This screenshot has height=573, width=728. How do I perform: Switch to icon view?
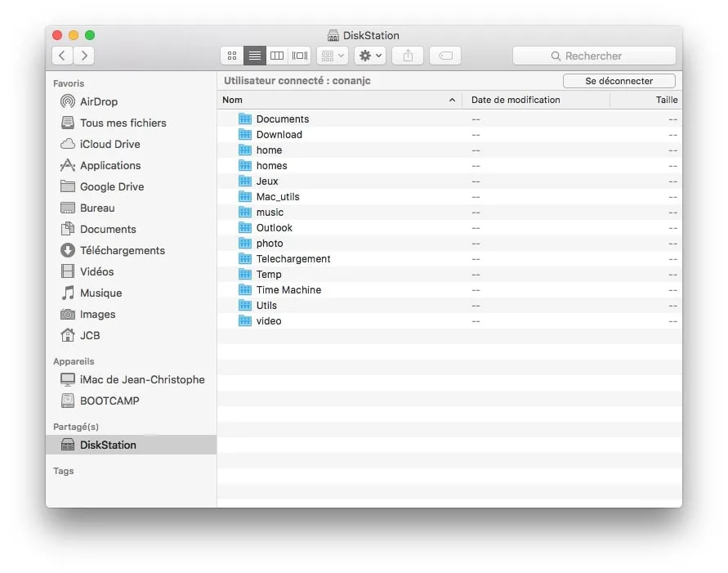tap(232, 56)
